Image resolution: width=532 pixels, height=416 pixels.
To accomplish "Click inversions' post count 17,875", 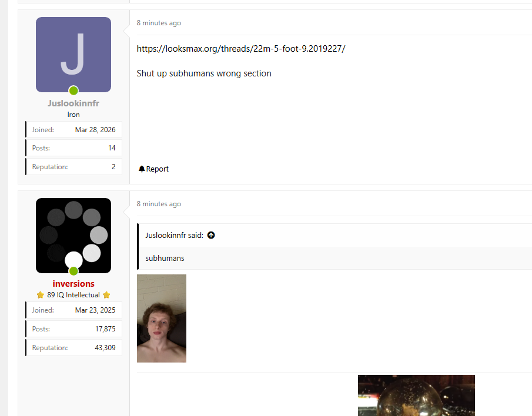I will (x=105, y=329).
